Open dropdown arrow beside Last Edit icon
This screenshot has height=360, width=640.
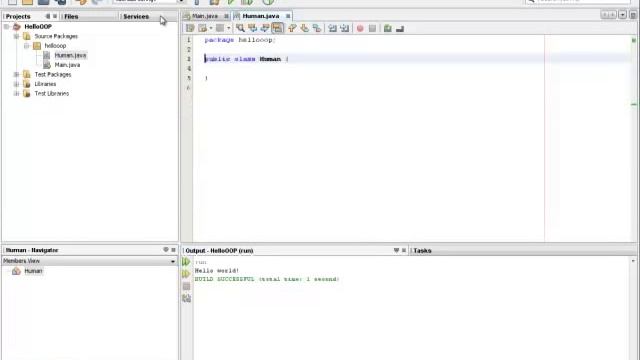(211, 28)
